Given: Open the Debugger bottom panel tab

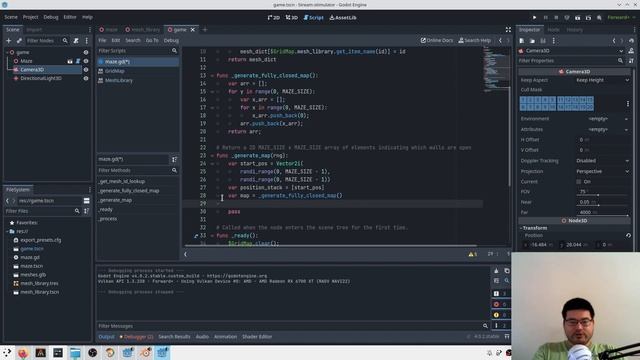Looking at the screenshot, I should point(136,337).
